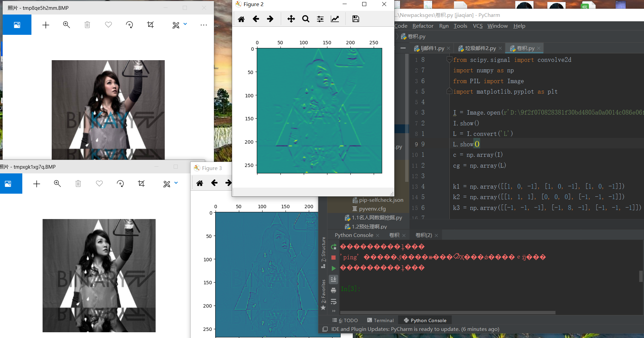Click the edit axis parameters icon in Figure 2

[335, 19]
